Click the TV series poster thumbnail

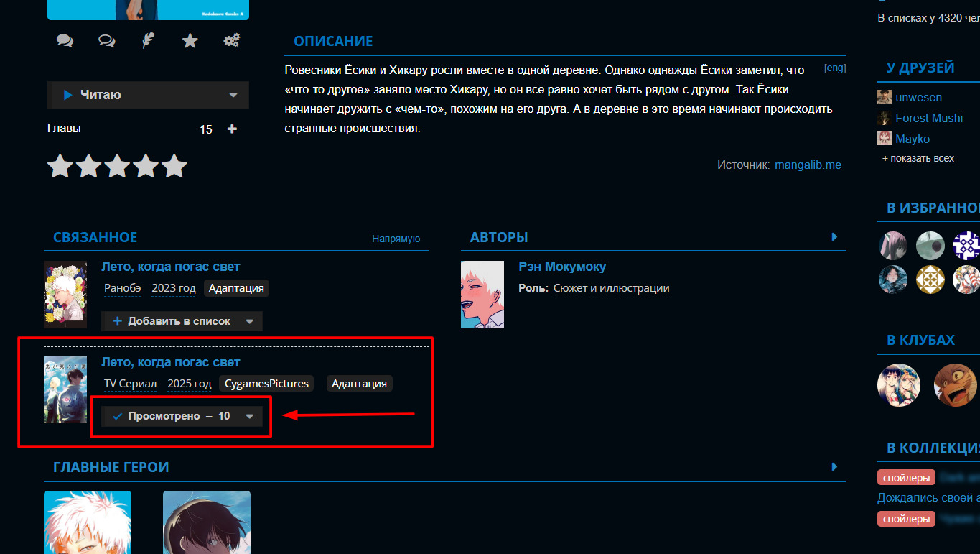[x=65, y=389]
